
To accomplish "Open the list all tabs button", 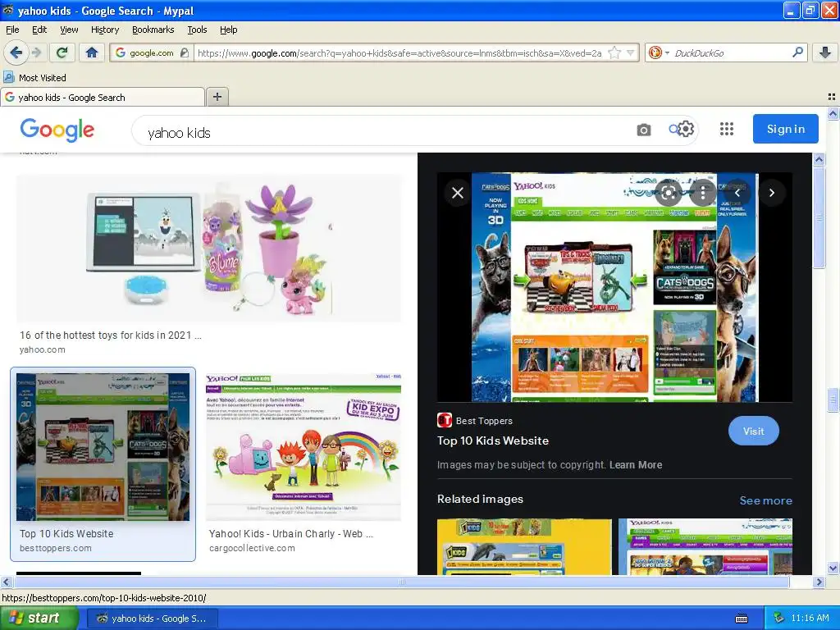I will [832, 97].
